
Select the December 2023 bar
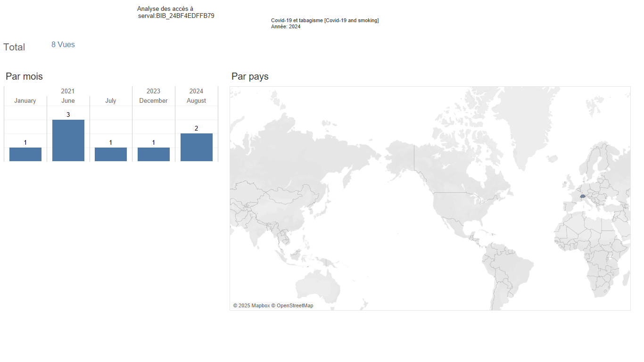154,155
